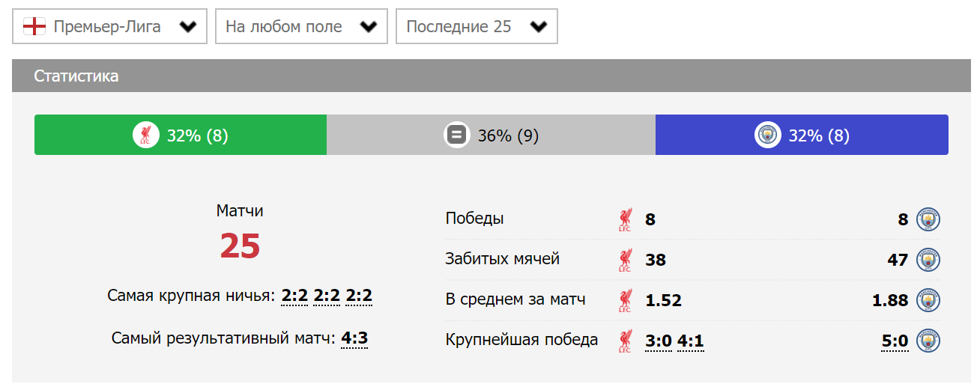Click the Manchester City icon in the Победы row
980x390 pixels.
click(928, 219)
